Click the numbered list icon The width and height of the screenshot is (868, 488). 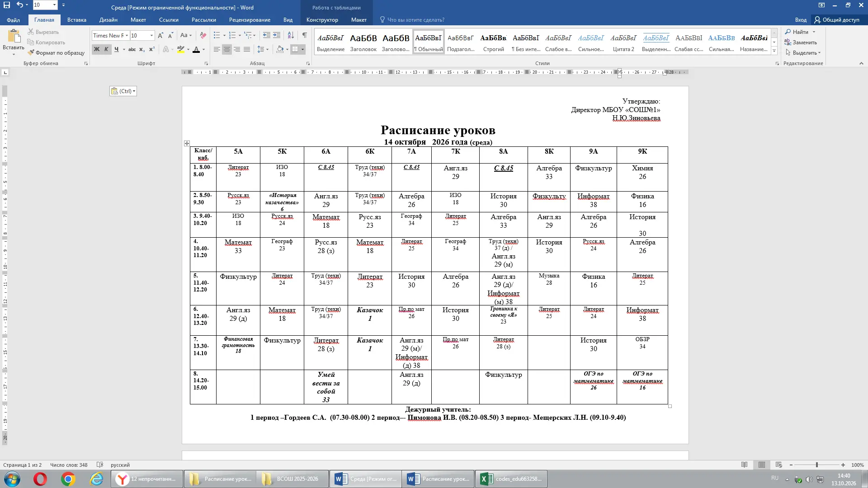coord(232,36)
